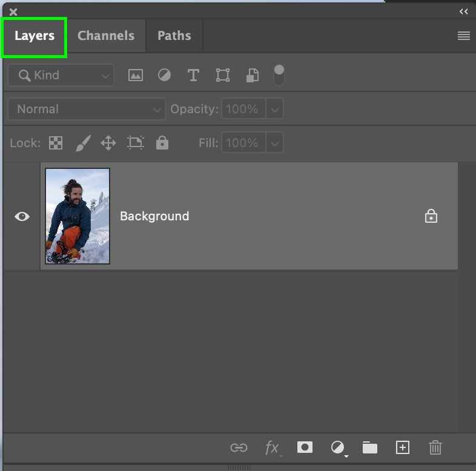Filter for adjustment layers icon

tap(164, 75)
